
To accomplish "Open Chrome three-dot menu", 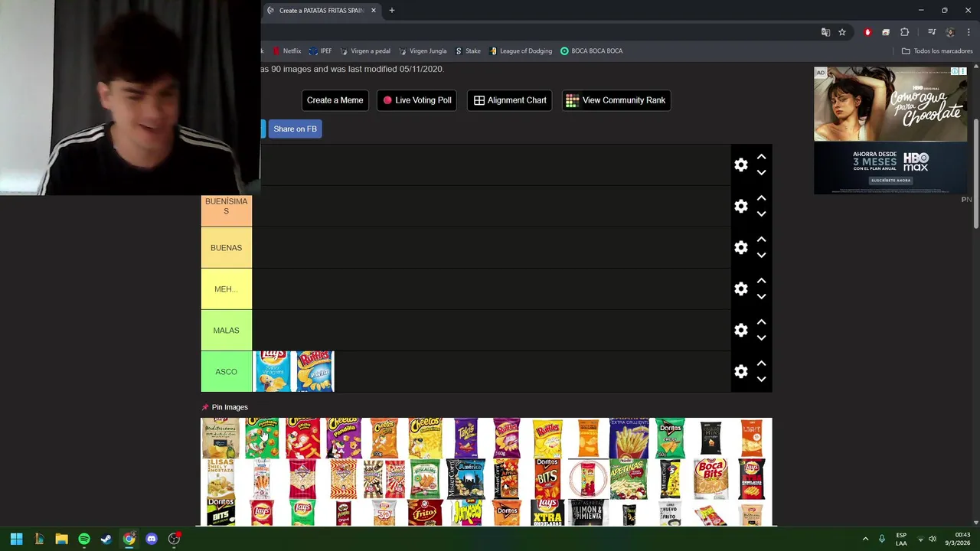I will coord(969,32).
